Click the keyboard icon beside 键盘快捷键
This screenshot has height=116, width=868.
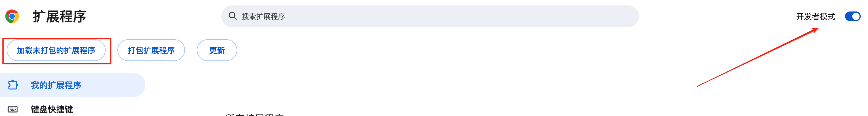point(13,109)
